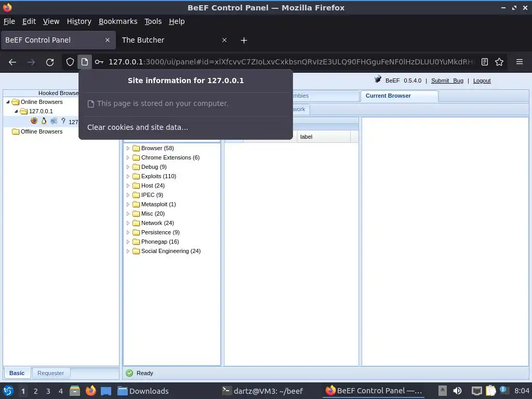
Task: Open the taskbar start menu bird icon
Action: 8,391
